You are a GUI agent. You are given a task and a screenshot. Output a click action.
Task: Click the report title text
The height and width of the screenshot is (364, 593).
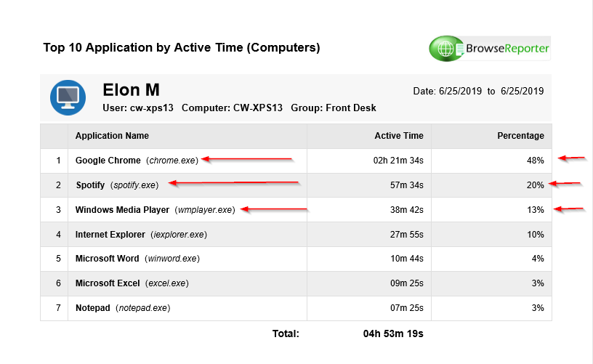[182, 48]
